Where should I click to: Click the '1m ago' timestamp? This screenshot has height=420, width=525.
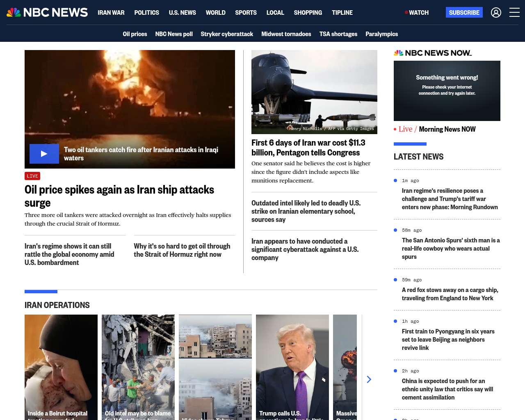410,180
